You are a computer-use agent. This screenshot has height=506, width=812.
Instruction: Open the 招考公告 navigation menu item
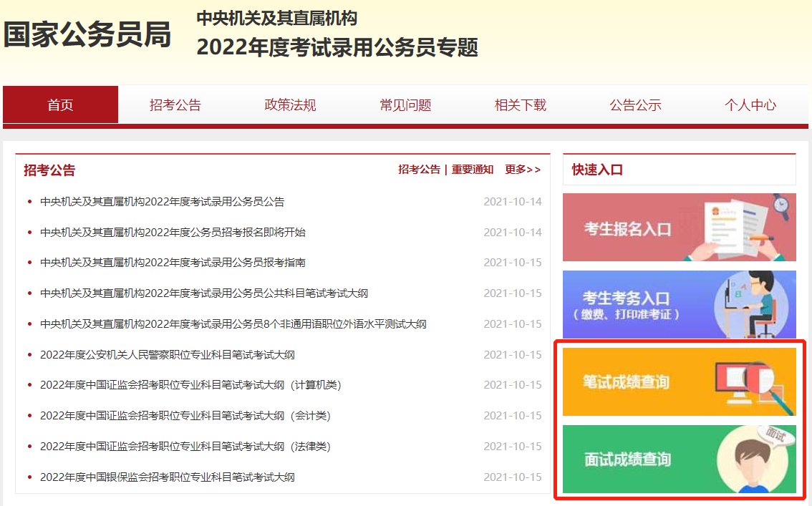click(x=175, y=105)
